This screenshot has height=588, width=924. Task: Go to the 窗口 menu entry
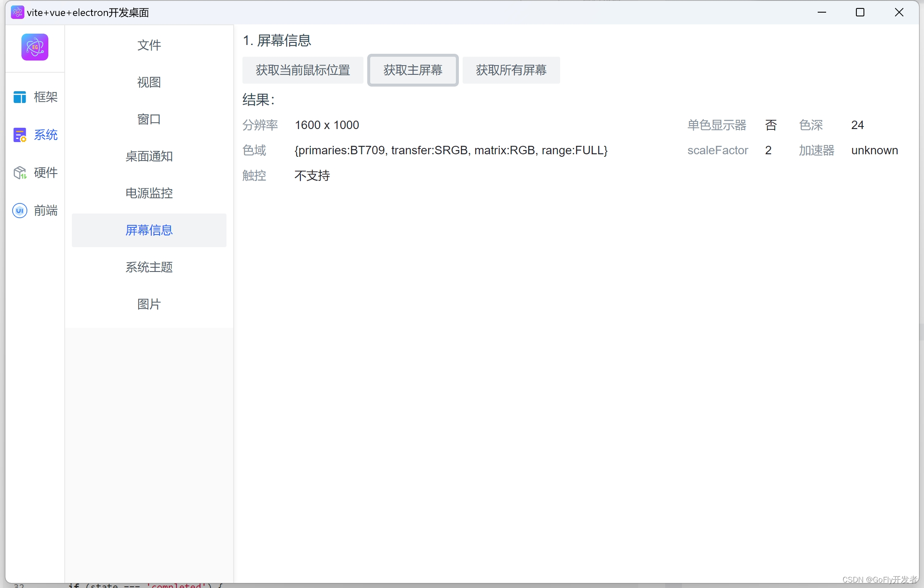click(x=149, y=119)
